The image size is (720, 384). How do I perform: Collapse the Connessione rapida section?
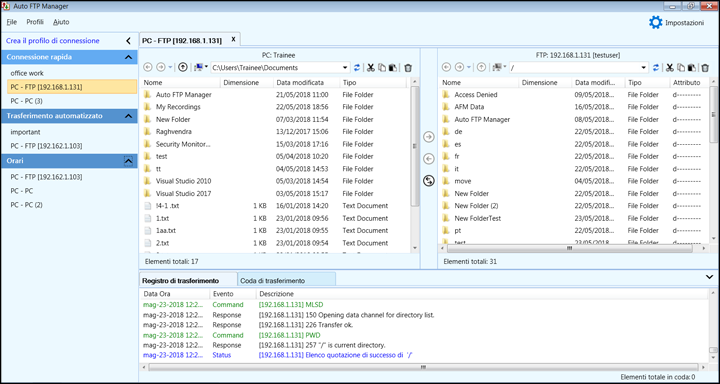(x=128, y=57)
